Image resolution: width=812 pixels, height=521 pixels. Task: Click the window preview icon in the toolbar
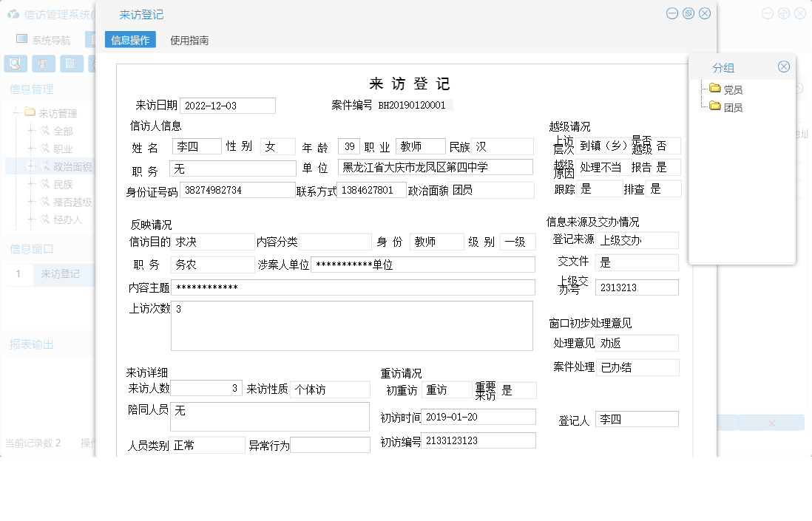pyautogui.click(x=44, y=64)
